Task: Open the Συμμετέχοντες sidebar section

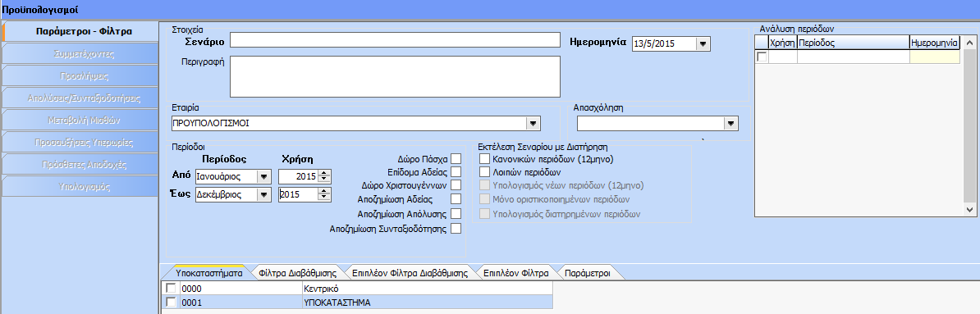Action: pos(80,53)
